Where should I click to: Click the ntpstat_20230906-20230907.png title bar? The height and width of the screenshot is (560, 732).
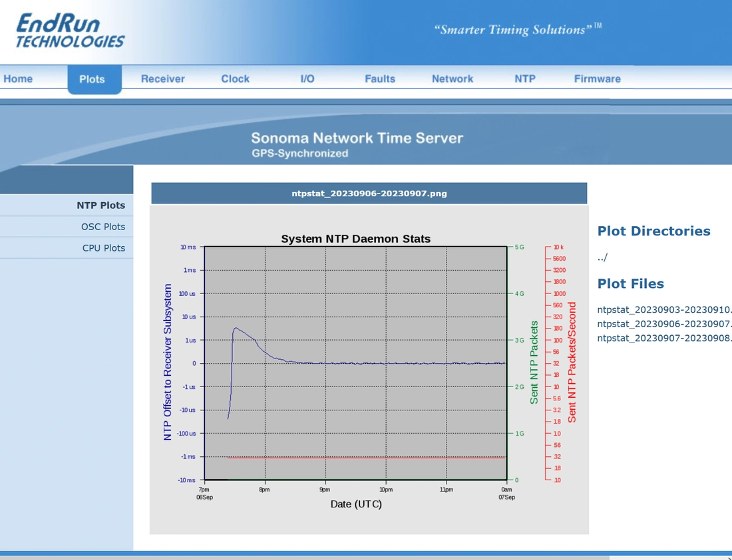pos(369,193)
